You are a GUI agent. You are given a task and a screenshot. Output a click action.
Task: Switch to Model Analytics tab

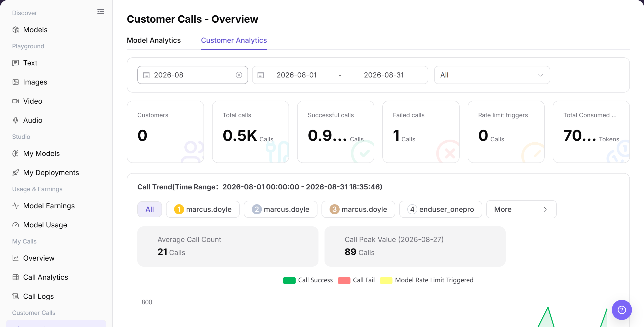point(154,40)
